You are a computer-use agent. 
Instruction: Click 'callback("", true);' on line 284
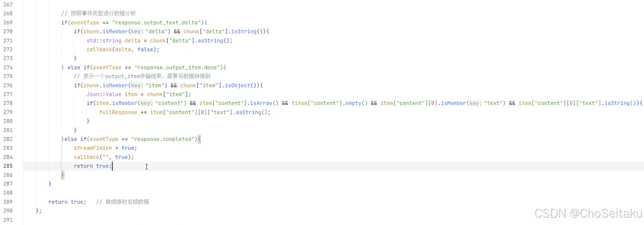(x=104, y=157)
